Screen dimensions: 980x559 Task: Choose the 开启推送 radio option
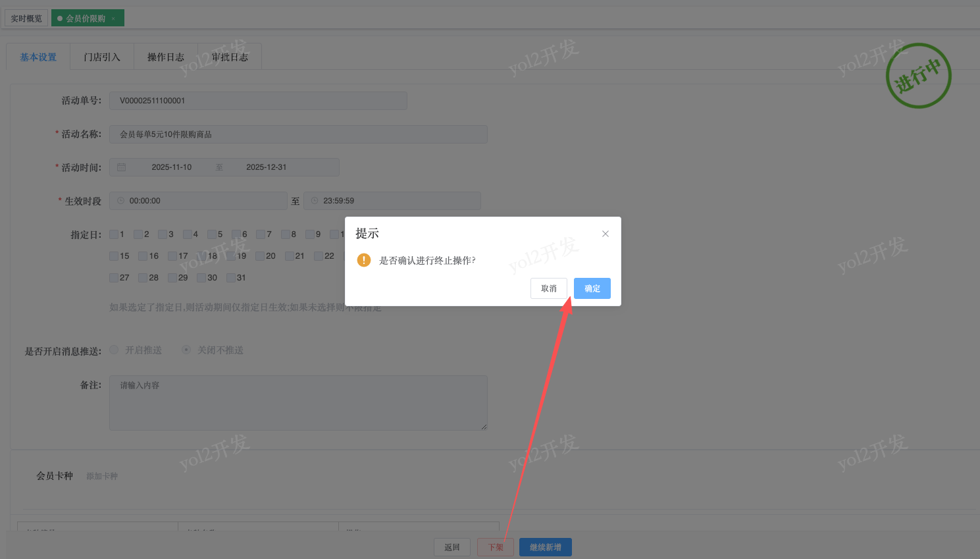point(114,350)
